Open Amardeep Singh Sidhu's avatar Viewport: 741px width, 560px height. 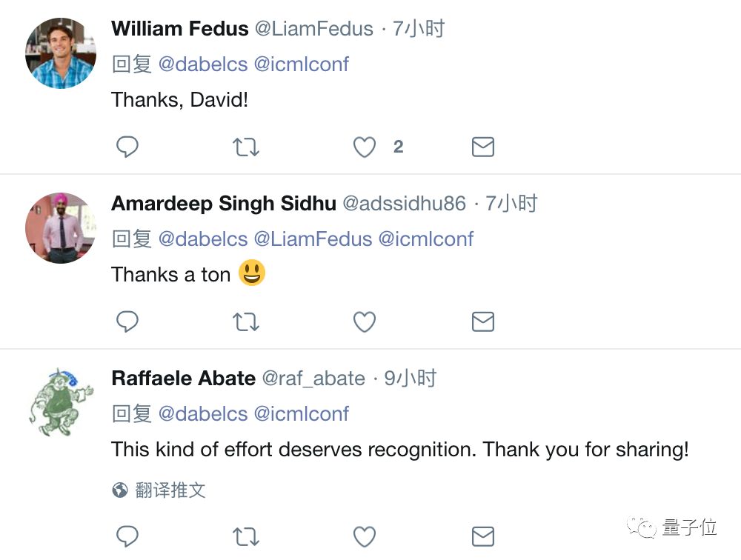(61, 228)
